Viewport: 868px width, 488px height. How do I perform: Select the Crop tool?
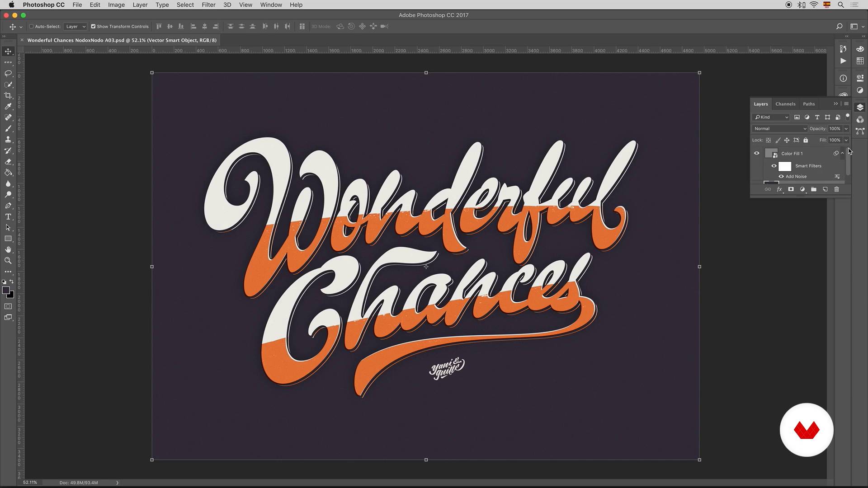(8, 95)
